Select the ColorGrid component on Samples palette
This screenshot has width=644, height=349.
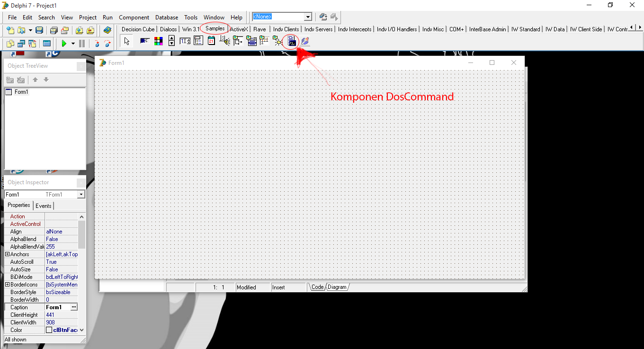tap(158, 41)
